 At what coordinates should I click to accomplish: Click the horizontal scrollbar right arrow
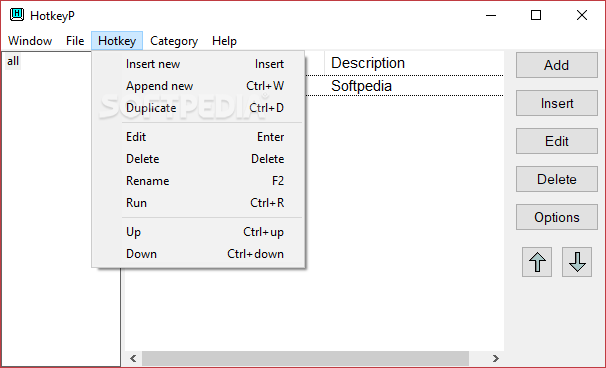click(x=495, y=358)
